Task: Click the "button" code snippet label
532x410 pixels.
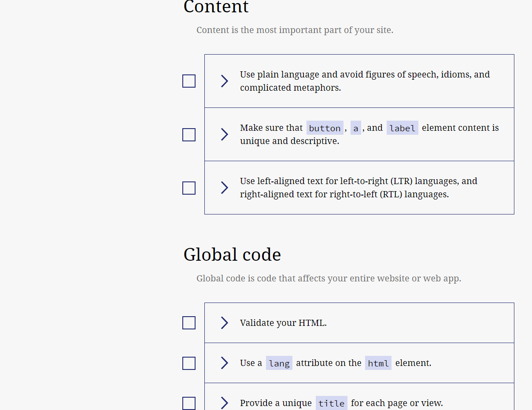Action: click(x=325, y=128)
